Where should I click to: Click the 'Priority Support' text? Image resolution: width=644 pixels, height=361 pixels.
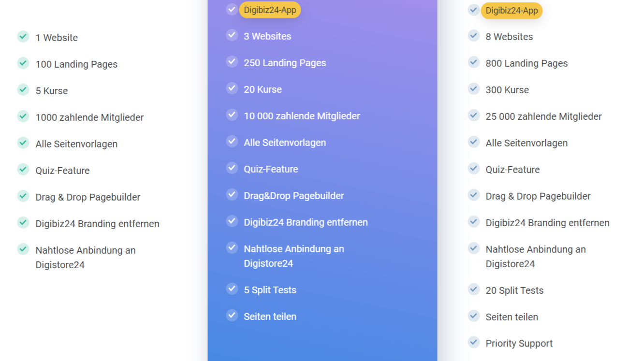(x=519, y=344)
